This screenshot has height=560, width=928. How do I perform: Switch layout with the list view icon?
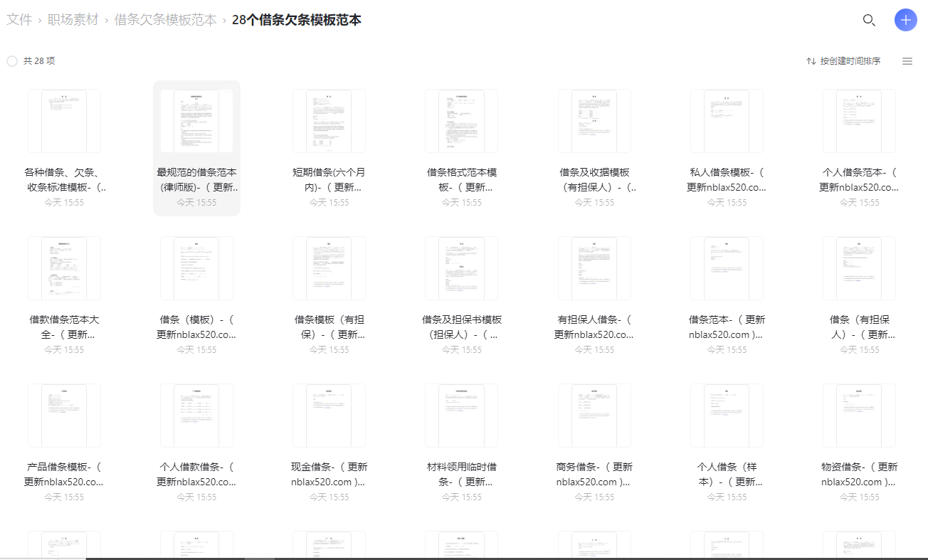907,61
